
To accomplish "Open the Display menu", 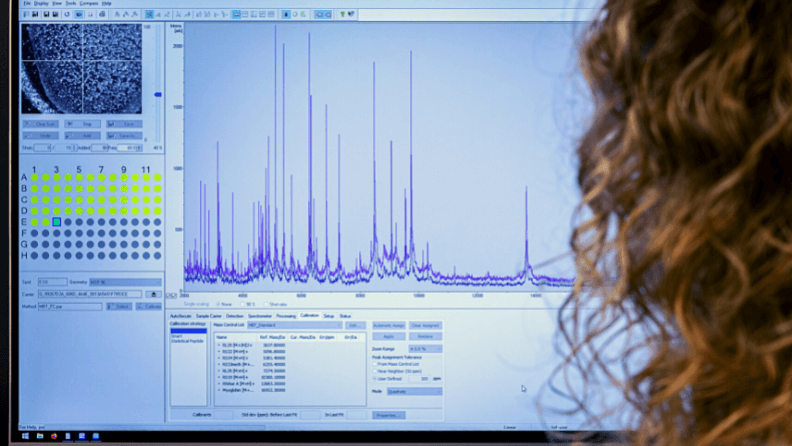I will coord(41,4).
